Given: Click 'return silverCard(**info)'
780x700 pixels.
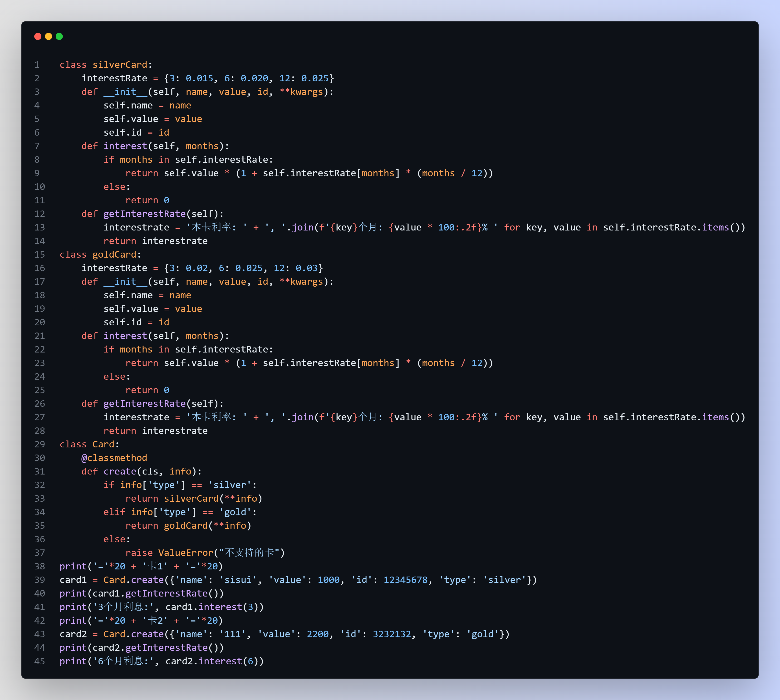Looking at the screenshot, I should click(194, 499).
